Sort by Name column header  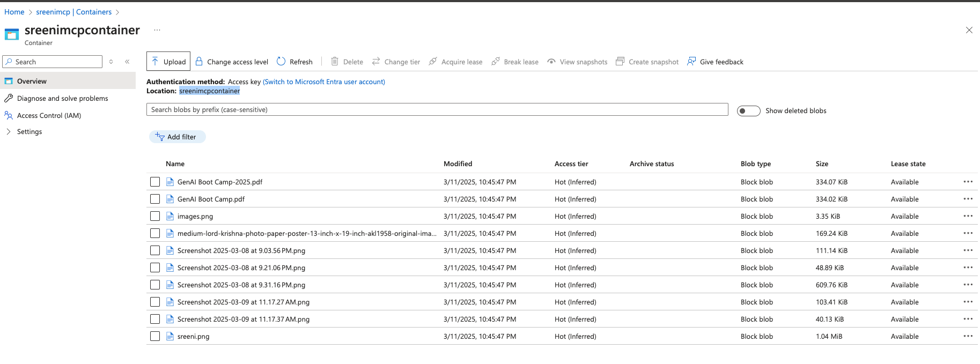point(175,164)
